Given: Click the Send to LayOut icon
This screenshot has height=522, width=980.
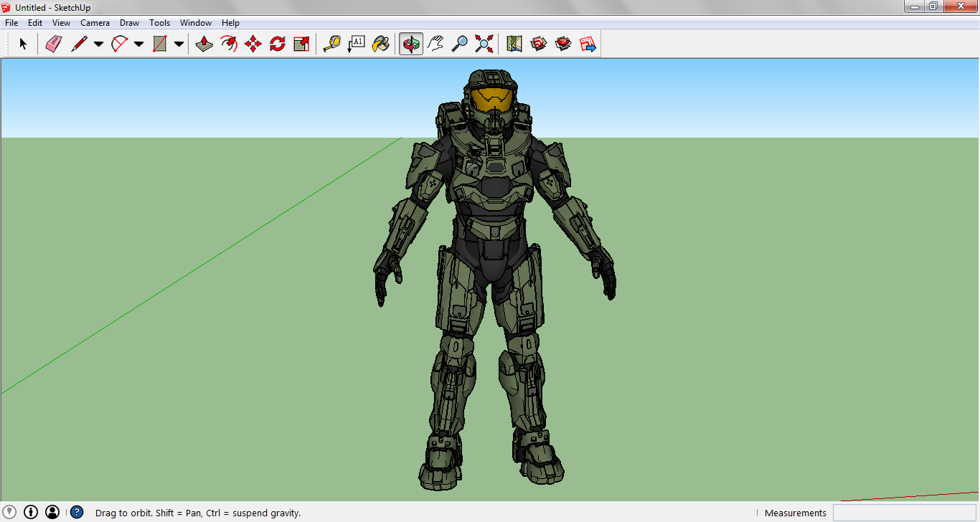Looking at the screenshot, I should [588, 44].
